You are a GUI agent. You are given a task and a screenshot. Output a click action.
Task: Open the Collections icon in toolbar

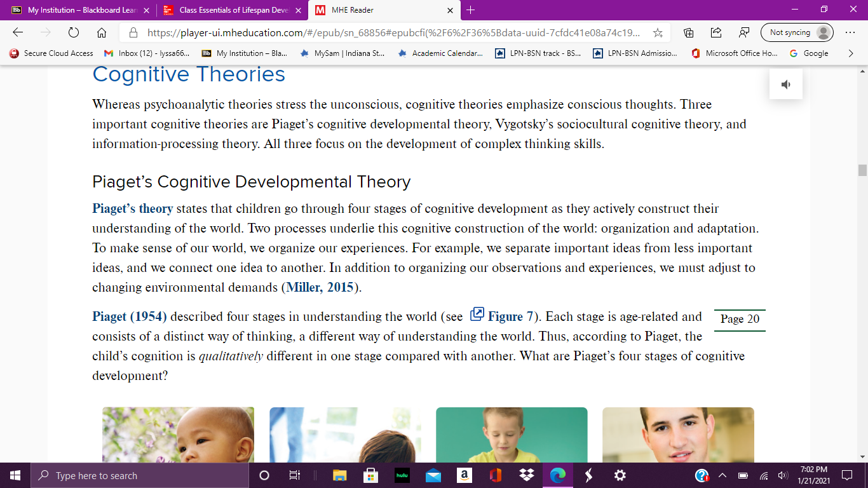click(x=689, y=32)
